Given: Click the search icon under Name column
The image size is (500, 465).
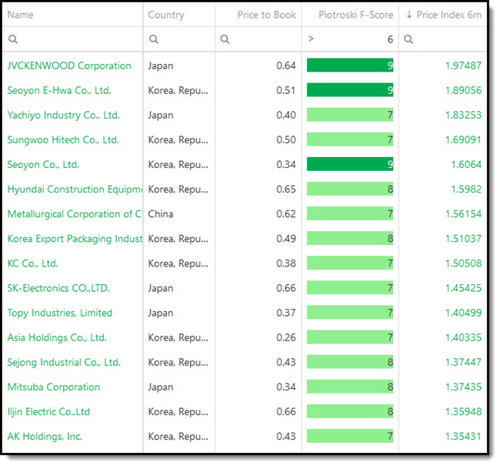Looking at the screenshot, I should coord(13,39).
